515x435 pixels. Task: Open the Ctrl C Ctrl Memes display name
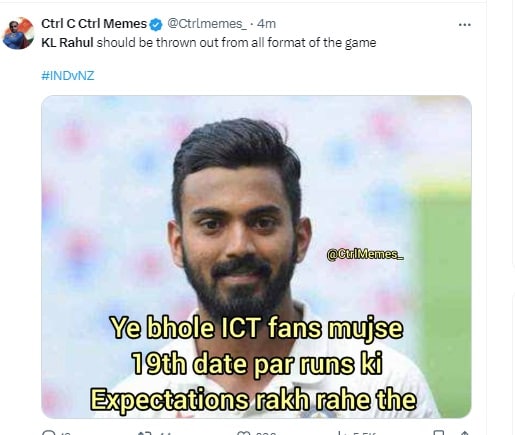pos(94,24)
